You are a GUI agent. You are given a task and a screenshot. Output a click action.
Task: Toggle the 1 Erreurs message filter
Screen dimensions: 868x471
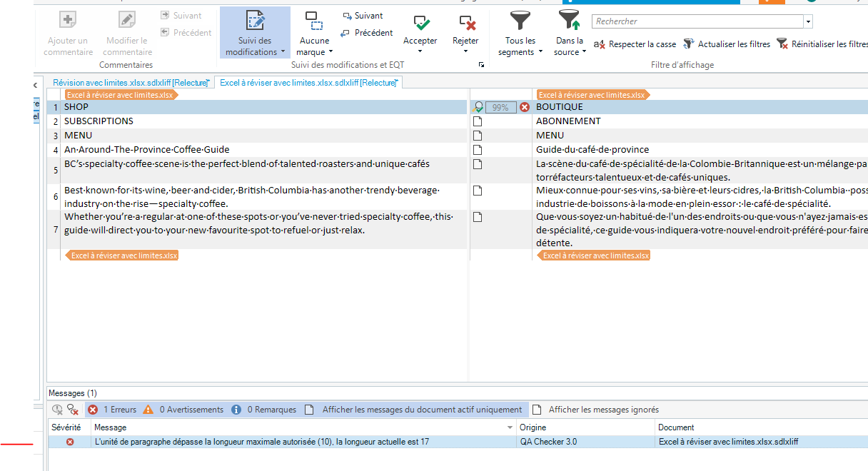(111, 410)
